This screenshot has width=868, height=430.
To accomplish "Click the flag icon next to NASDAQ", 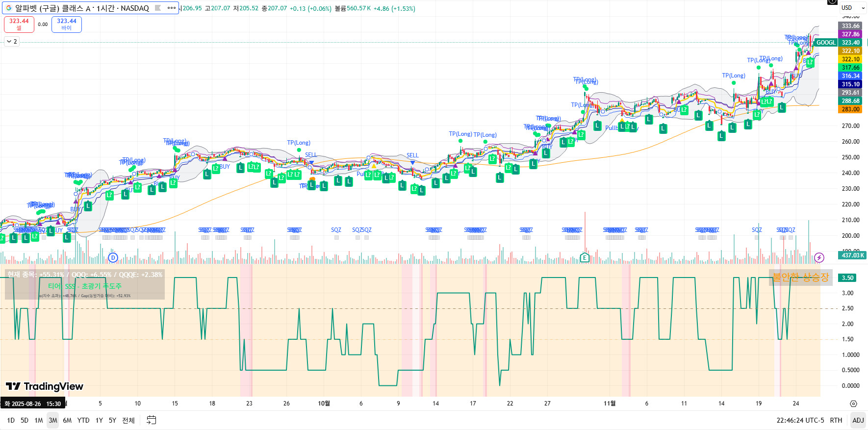I will [158, 8].
